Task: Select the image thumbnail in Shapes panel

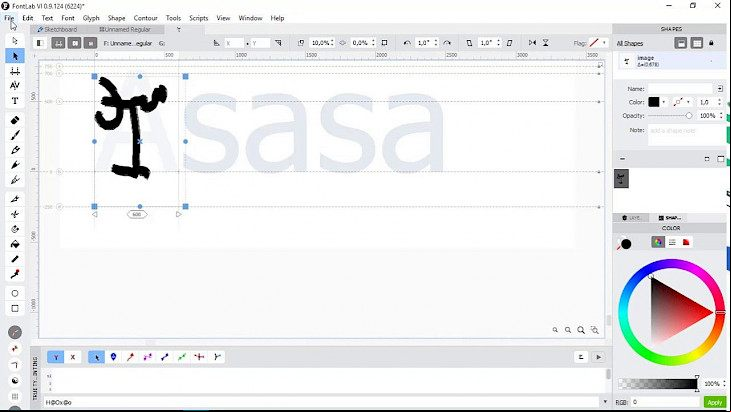Action: 621,179
